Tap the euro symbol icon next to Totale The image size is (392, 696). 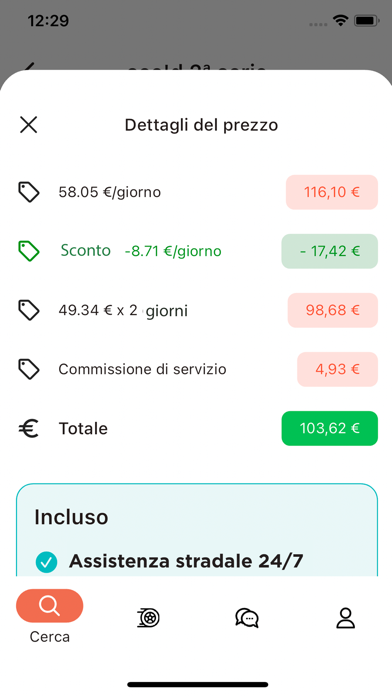29,428
